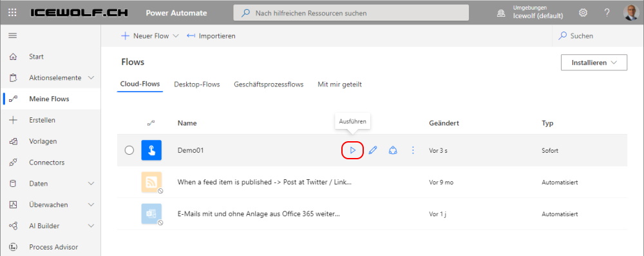Click the Neuer Flow button
644x256 pixels.
pyautogui.click(x=145, y=36)
